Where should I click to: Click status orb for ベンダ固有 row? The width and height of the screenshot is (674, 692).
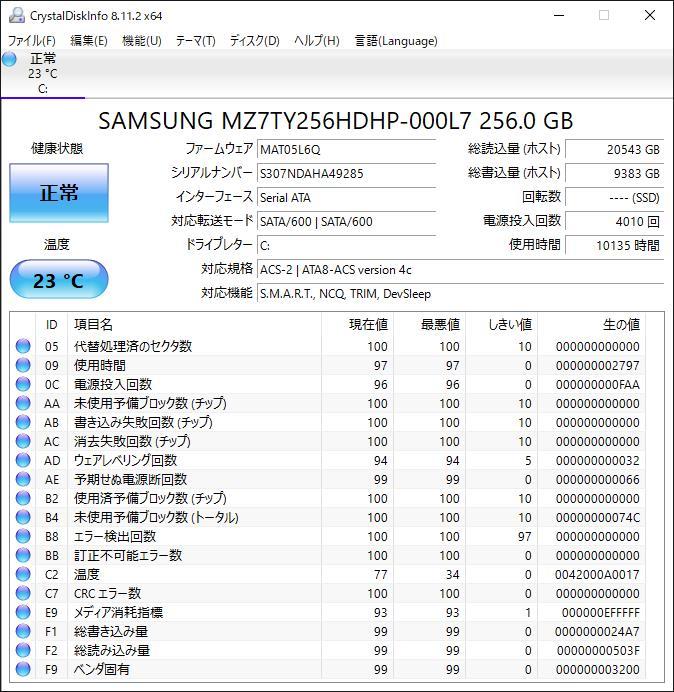23,669
